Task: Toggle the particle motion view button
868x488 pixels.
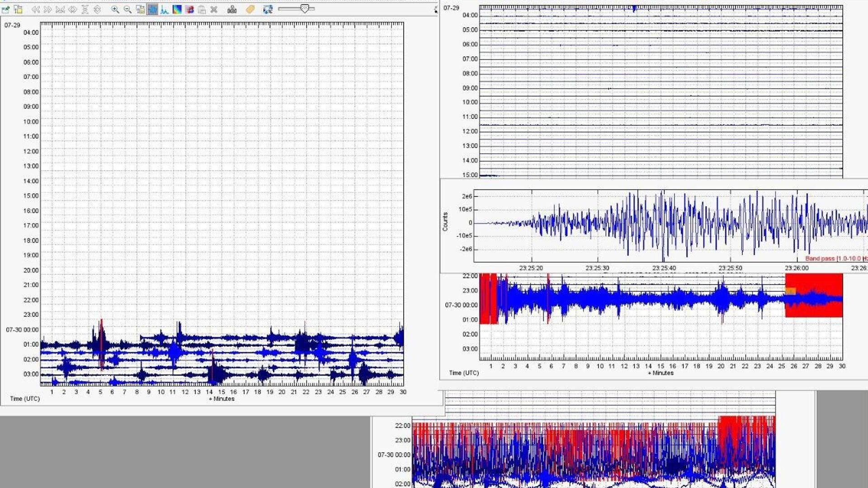Action: tap(189, 9)
